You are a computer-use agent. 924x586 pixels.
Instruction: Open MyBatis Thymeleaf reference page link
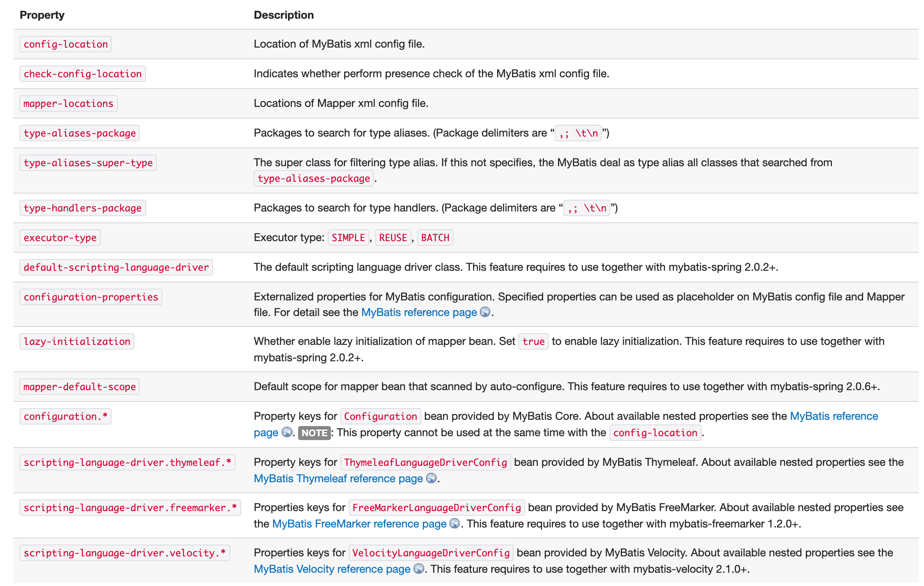coord(338,479)
